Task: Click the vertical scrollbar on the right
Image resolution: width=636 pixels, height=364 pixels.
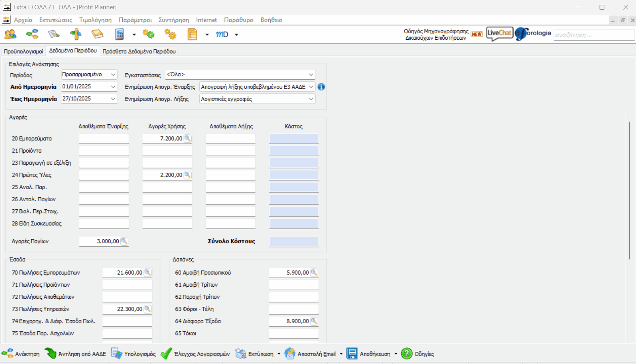Action: [629, 190]
